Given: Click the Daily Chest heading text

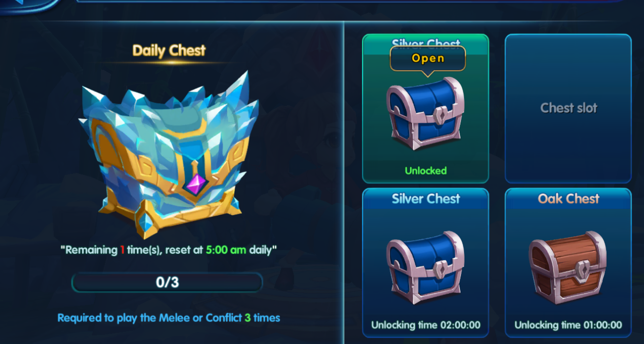Looking at the screenshot, I should tap(169, 50).
